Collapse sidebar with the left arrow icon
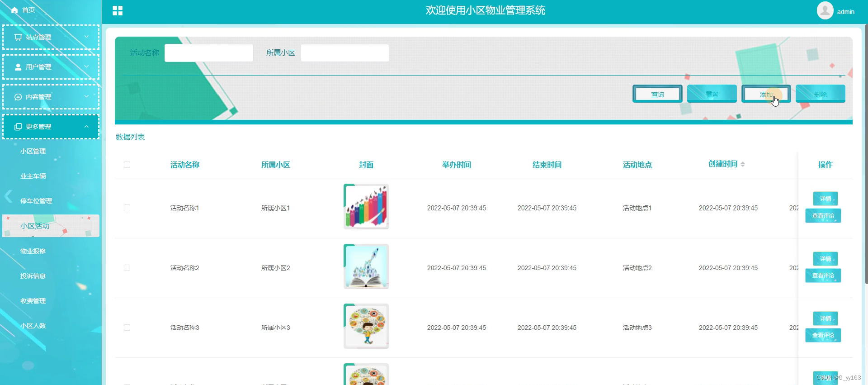The image size is (868, 385). 8,196
